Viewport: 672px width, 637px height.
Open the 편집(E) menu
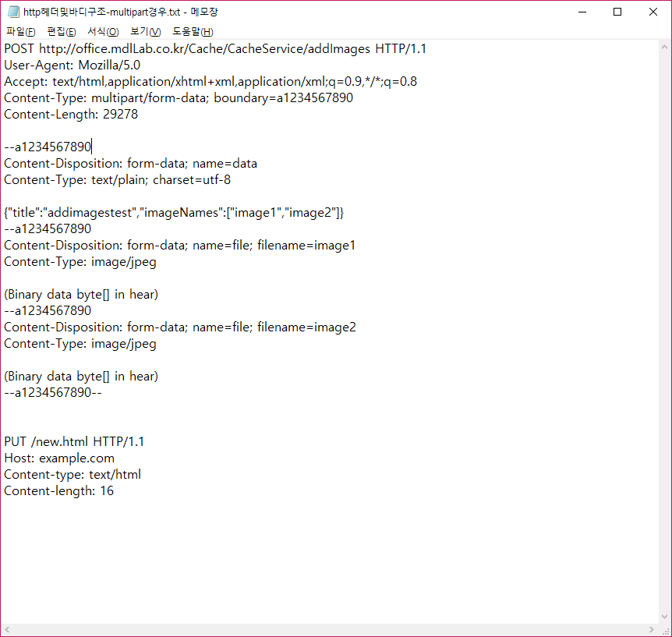click(62, 31)
